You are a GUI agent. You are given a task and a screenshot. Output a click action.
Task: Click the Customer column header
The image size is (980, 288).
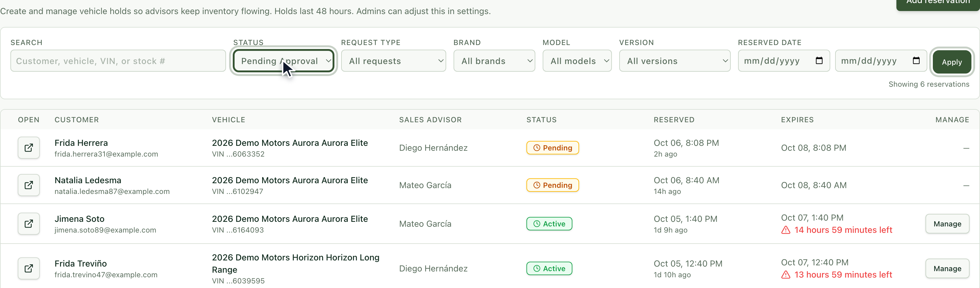click(77, 120)
